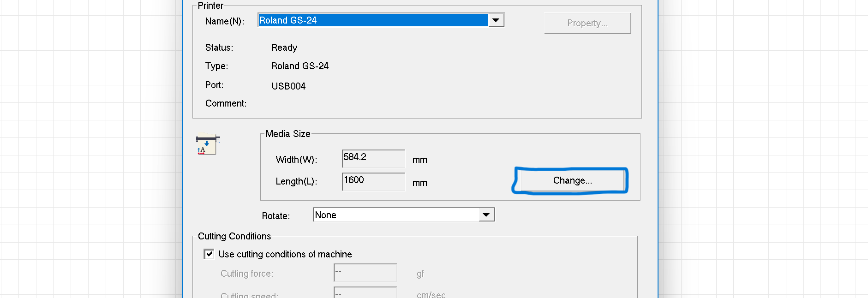The width and height of the screenshot is (868, 298).
Task: Click the Type value Roland GS-24
Action: 300,66
